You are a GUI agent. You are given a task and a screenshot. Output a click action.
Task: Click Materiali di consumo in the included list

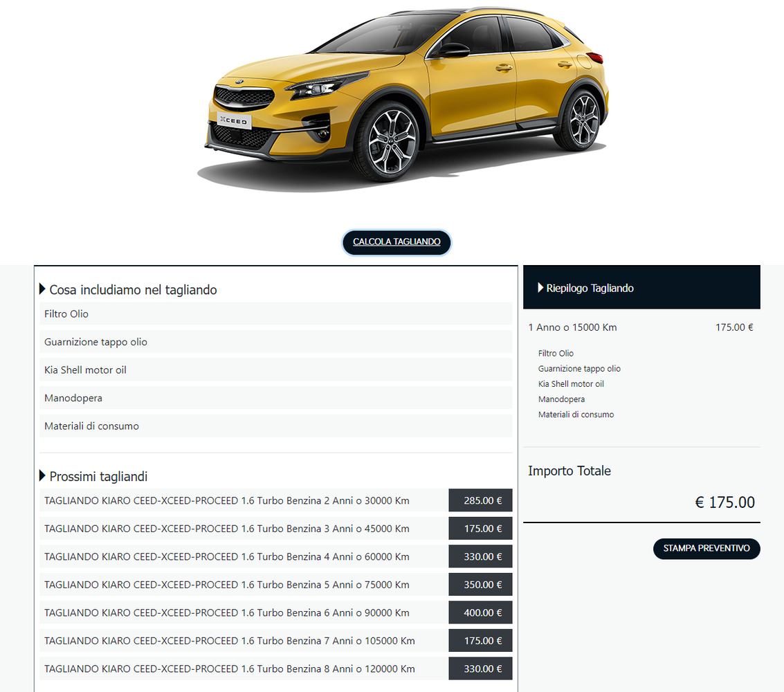click(x=276, y=426)
